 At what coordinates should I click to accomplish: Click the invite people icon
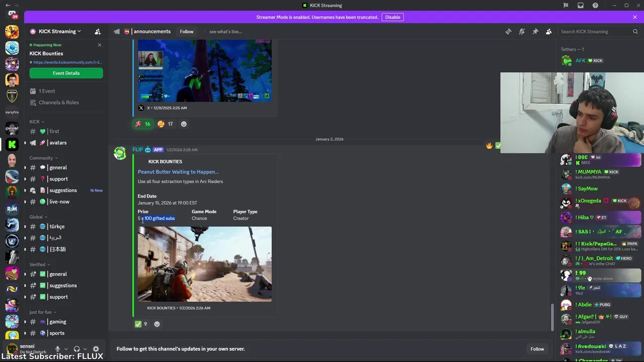pyautogui.click(x=98, y=31)
